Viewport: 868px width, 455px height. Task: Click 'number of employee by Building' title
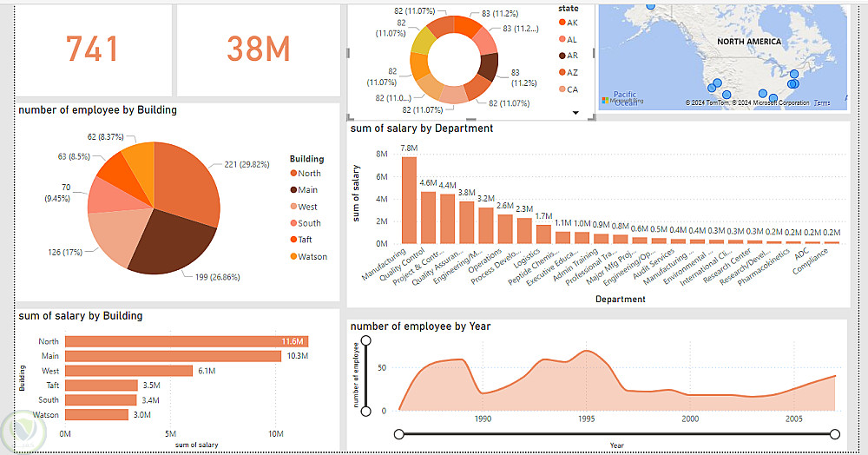[97, 110]
